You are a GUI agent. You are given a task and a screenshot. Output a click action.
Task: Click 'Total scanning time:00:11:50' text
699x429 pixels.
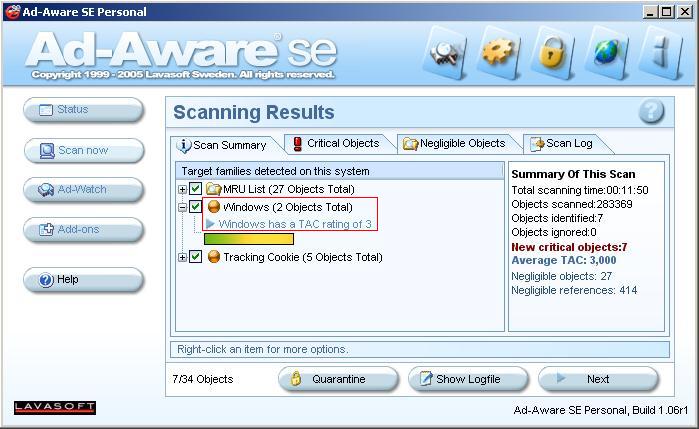[x=580, y=190]
